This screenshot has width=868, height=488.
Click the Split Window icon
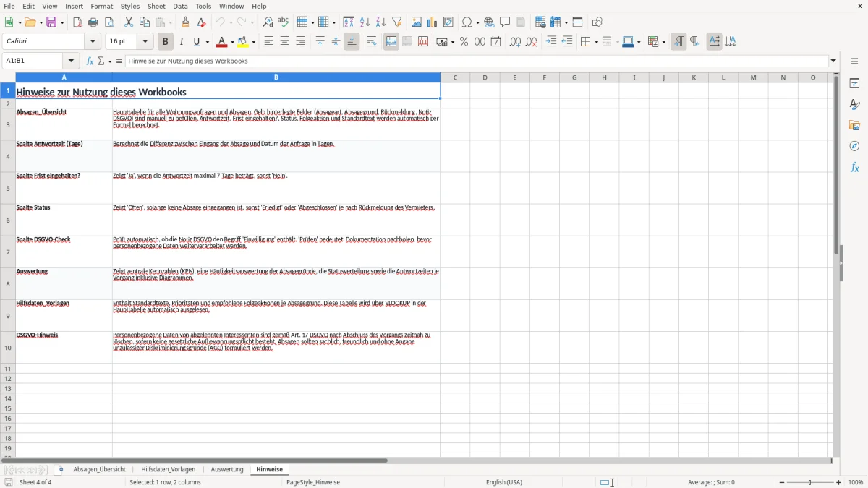[577, 22]
